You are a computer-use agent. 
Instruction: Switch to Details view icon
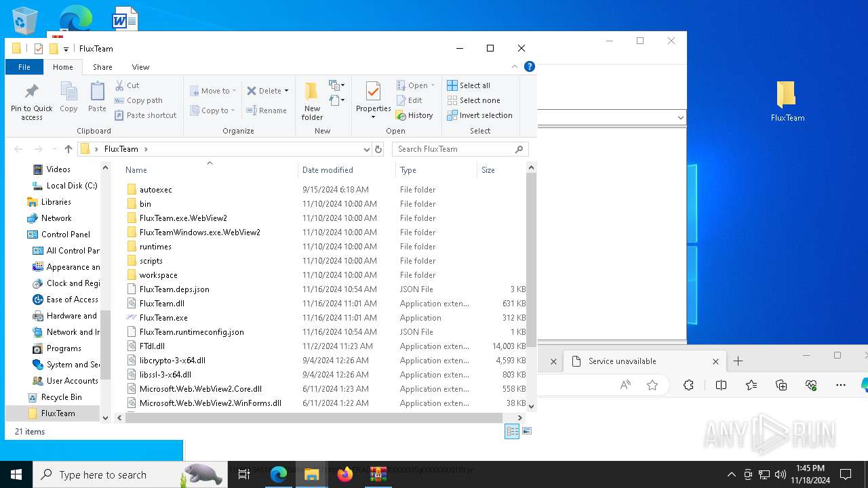(x=512, y=431)
